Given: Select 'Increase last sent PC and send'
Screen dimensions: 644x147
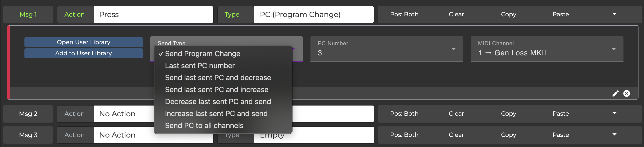Looking at the screenshot, I should coord(216,114).
